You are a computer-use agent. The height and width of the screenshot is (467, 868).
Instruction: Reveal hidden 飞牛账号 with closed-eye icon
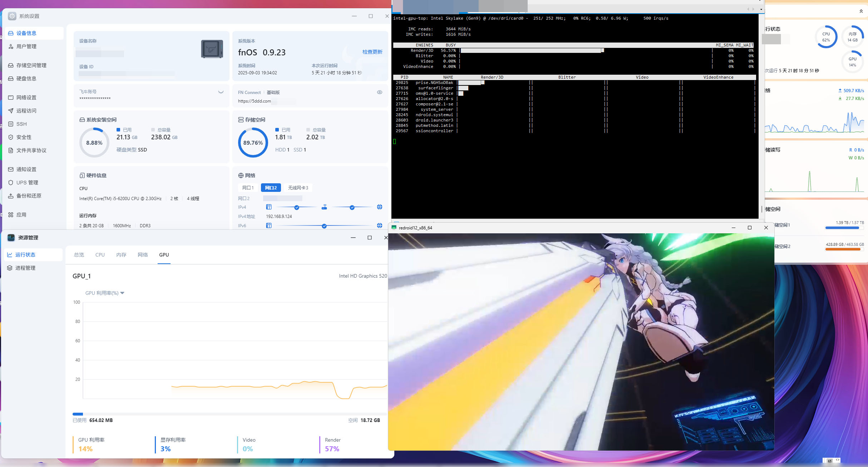coord(221,92)
